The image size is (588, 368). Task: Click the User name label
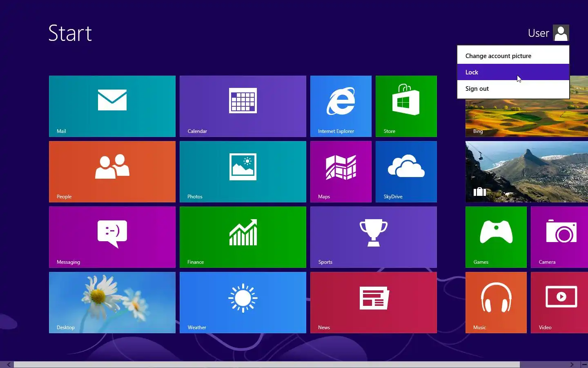coord(538,33)
